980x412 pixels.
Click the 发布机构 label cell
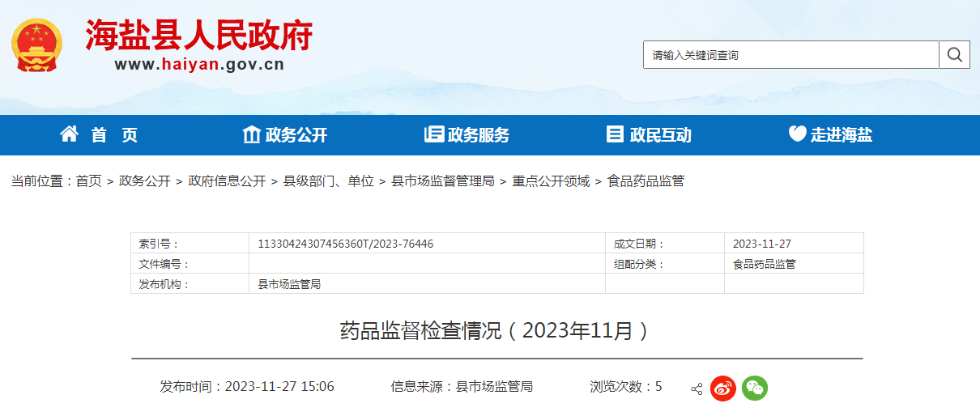coord(190,284)
